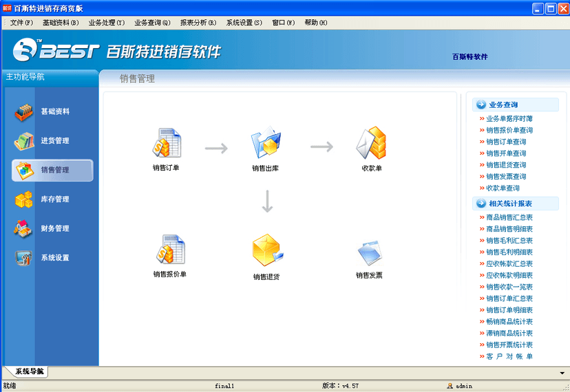570x392 pixels.
Task: Open the 系统设置(S) menu
Action: point(244,23)
